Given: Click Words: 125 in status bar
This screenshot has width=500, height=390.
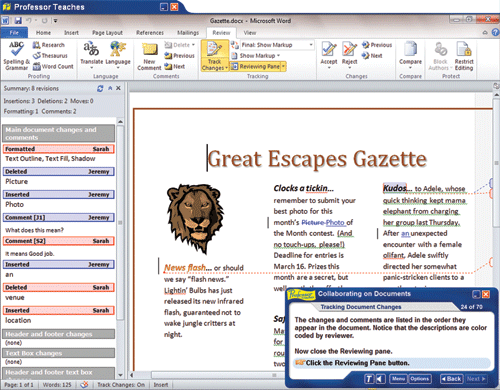Looking at the screenshot, I should point(57,385).
